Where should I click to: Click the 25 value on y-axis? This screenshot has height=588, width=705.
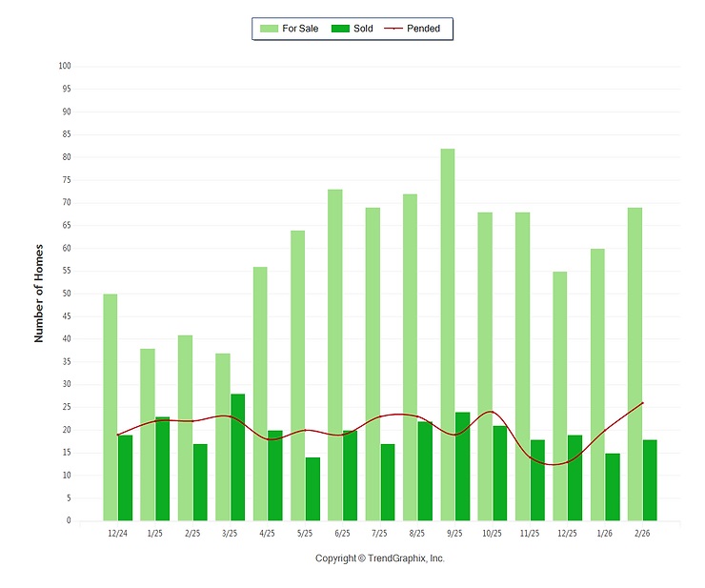pyautogui.click(x=67, y=407)
